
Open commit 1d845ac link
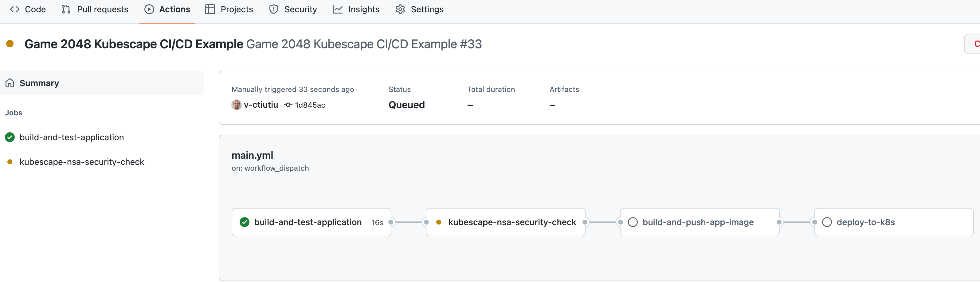tap(310, 105)
